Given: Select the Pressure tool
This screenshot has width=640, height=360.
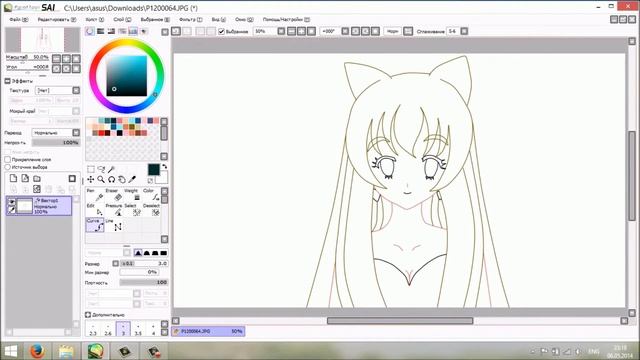Looking at the screenshot, I should pyautogui.click(x=114, y=210).
